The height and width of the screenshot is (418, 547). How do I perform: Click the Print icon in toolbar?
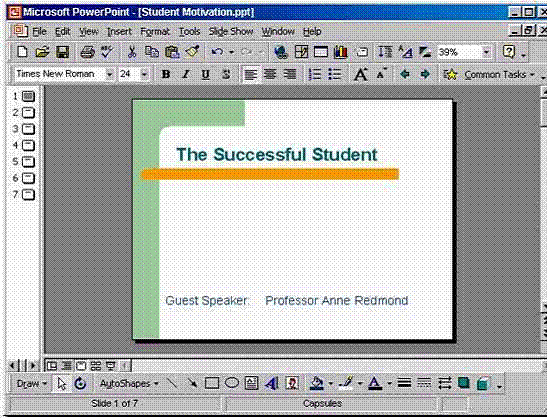tap(87, 52)
